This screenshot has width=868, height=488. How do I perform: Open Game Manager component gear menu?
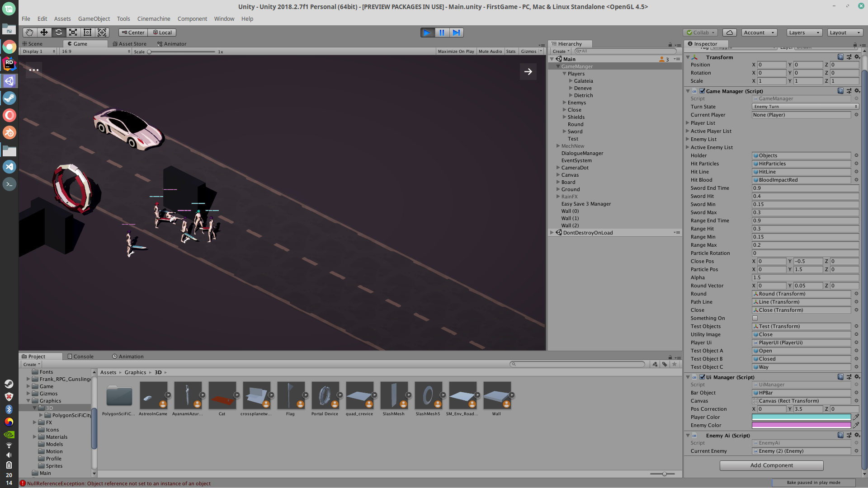857,91
